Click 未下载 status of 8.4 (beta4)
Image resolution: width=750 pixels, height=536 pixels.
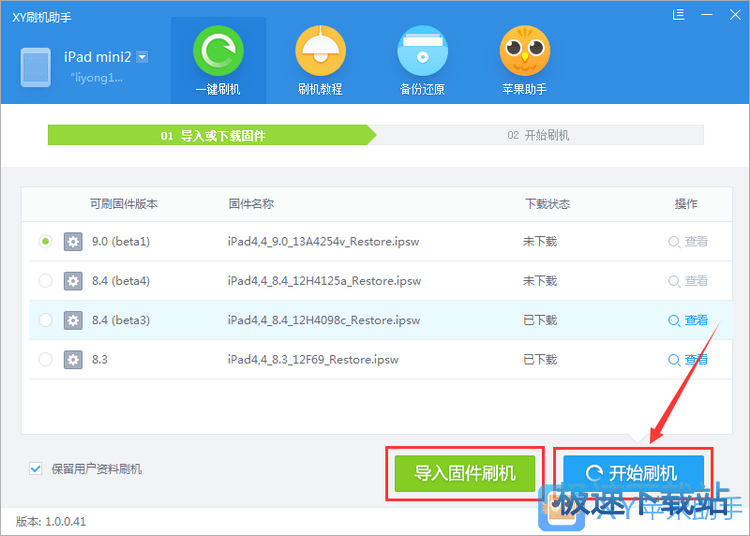[540, 281]
